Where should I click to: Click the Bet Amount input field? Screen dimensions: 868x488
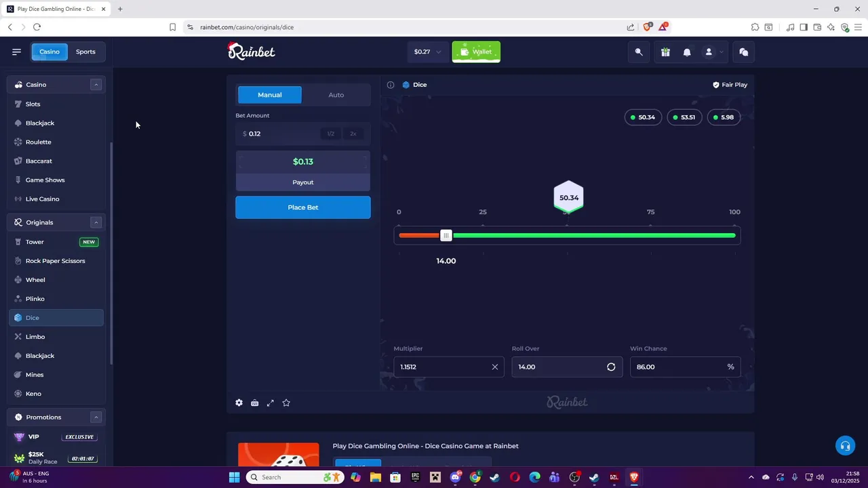tap(303, 134)
